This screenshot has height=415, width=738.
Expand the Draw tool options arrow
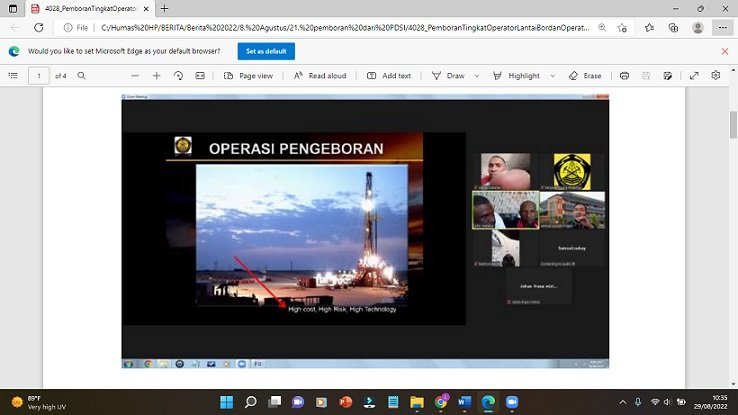477,75
